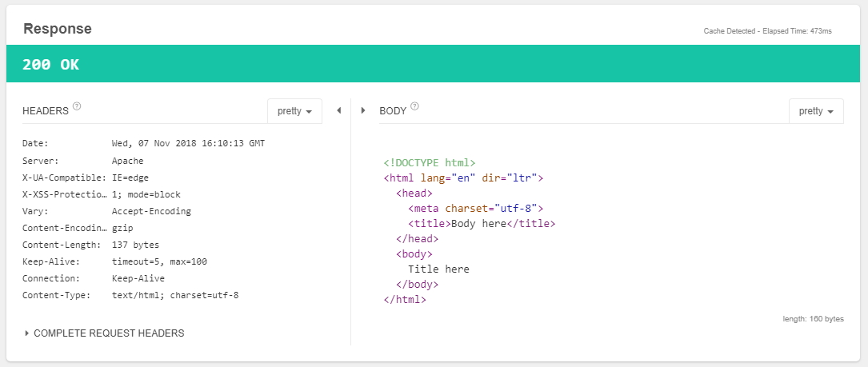Click the Content-Length value 137 bytes

point(135,245)
